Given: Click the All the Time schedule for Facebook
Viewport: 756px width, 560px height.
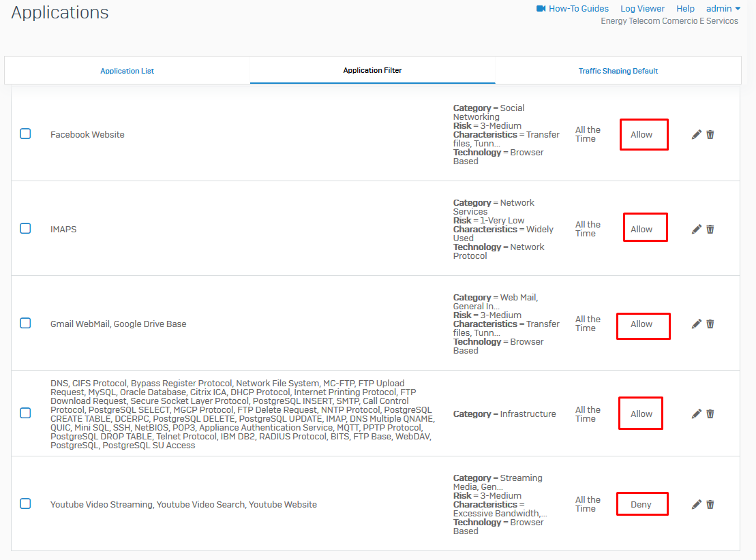Looking at the screenshot, I should (x=588, y=134).
